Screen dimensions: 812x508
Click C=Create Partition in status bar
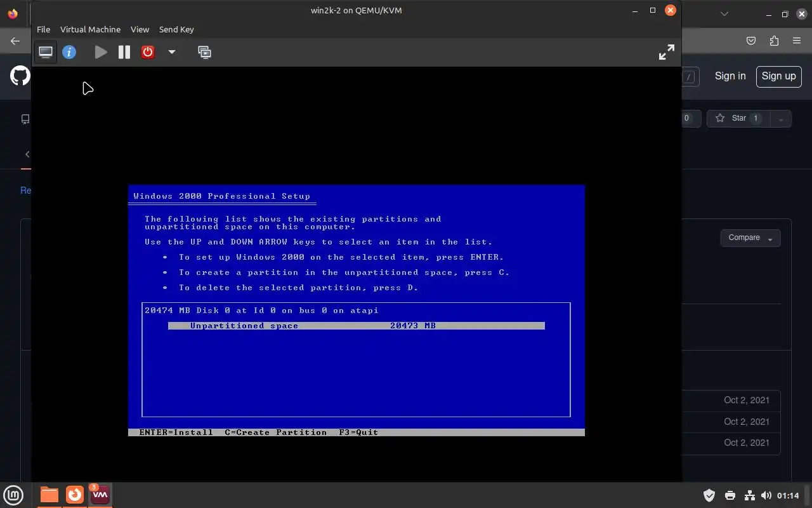[x=276, y=432]
